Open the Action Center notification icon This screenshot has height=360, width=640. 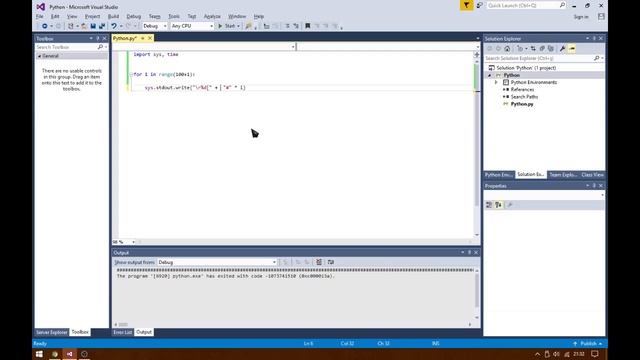(x=595, y=354)
